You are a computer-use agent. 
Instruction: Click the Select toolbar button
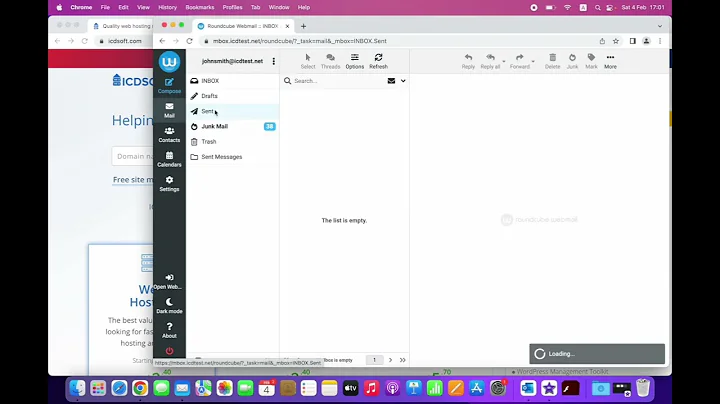(x=308, y=61)
